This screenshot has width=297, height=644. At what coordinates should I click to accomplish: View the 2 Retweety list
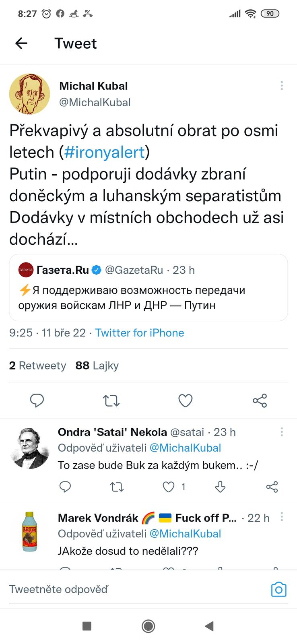pyautogui.click(x=37, y=365)
